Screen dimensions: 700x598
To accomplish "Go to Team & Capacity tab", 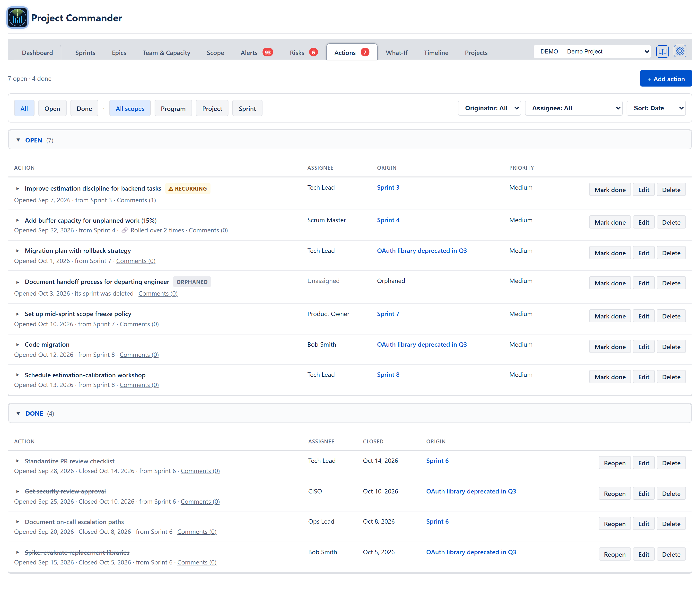I will point(166,53).
